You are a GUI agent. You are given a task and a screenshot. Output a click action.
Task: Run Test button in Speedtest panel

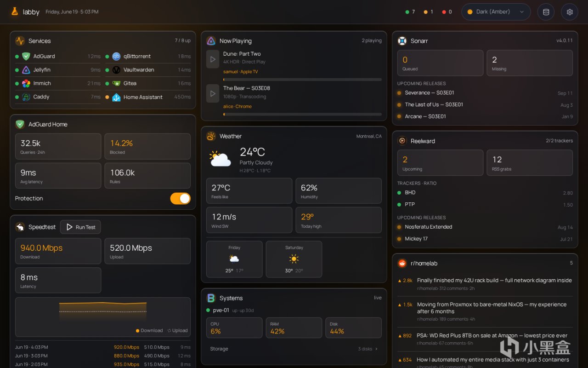pos(80,227)
